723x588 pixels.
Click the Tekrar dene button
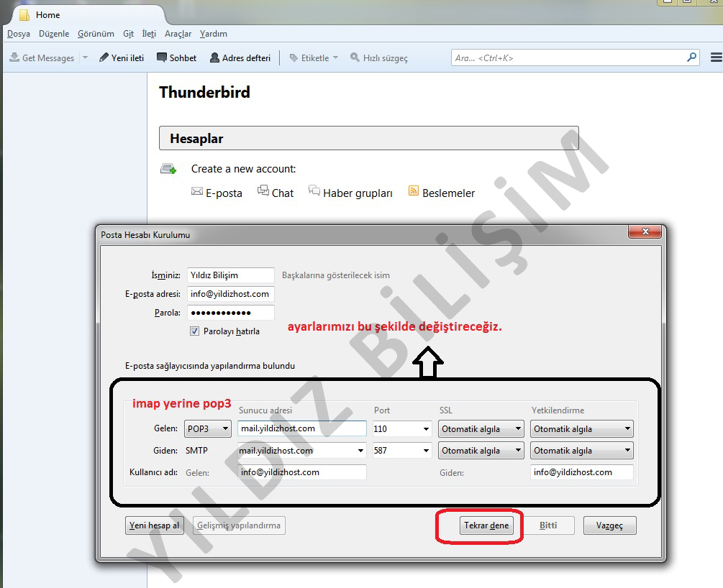[486, 525]
